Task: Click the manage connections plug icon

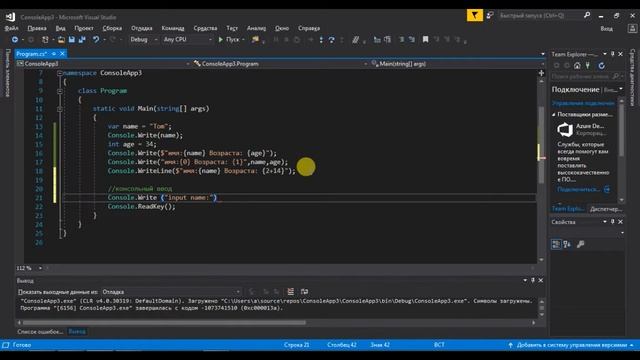Action: tap(588, 66)
